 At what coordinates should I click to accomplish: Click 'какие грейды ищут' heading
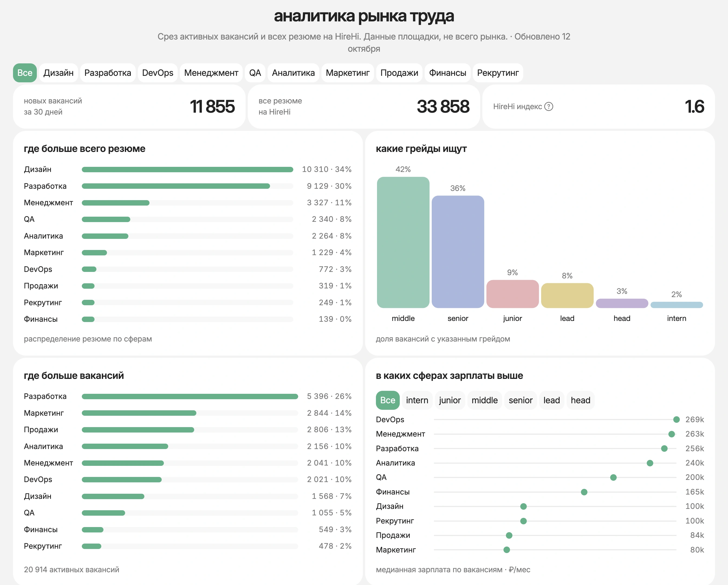pos(421,149)
